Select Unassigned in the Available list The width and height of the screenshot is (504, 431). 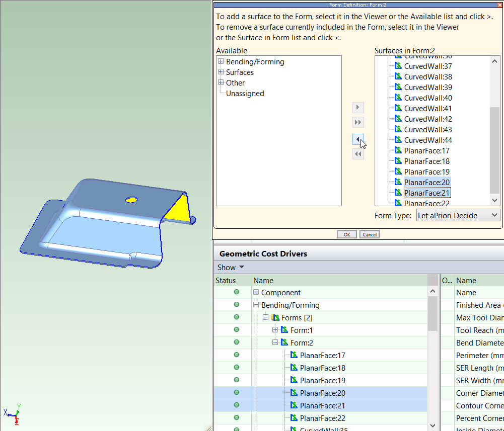pyautogui.click(x=245, y=94)
